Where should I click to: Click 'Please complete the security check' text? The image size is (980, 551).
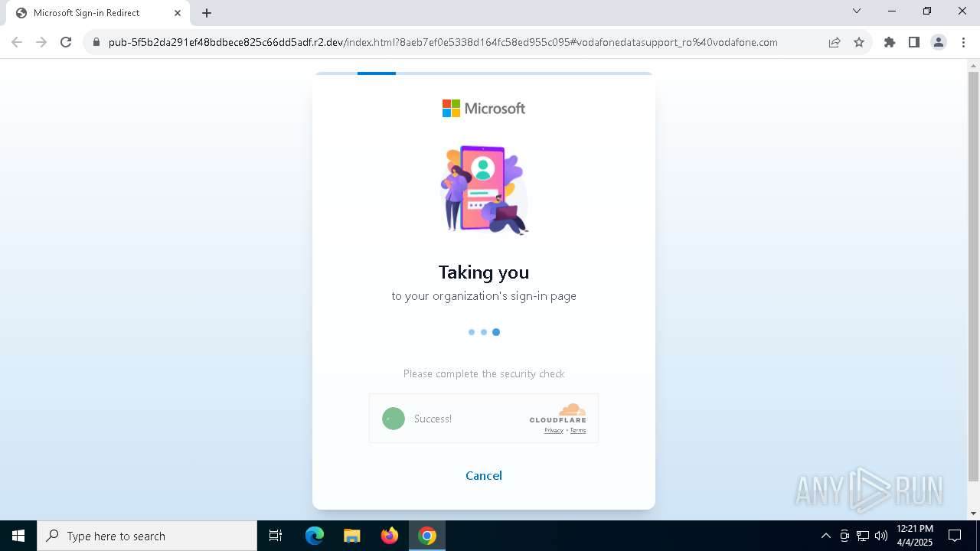[x=484, y=373]
